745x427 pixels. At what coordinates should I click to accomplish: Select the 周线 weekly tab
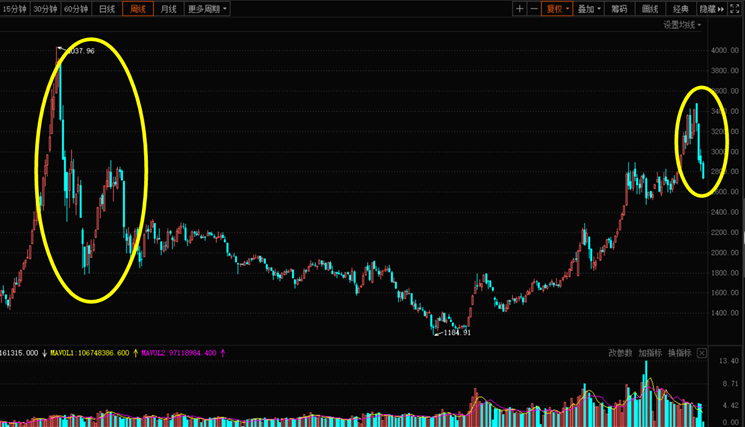pyautogui.click(x=138, y=9)
